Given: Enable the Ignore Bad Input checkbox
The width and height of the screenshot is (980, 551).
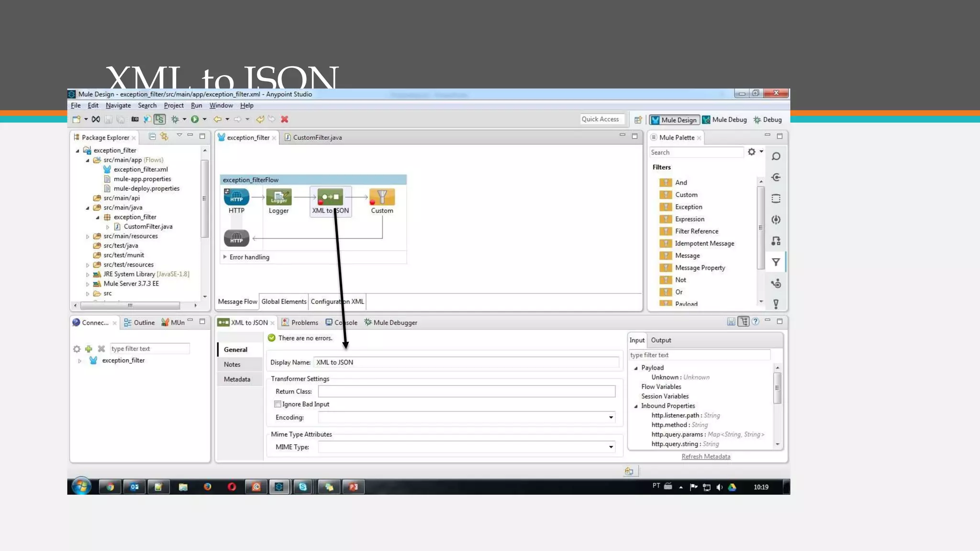Looking at the screenshot, I should (x=278, y=404).
